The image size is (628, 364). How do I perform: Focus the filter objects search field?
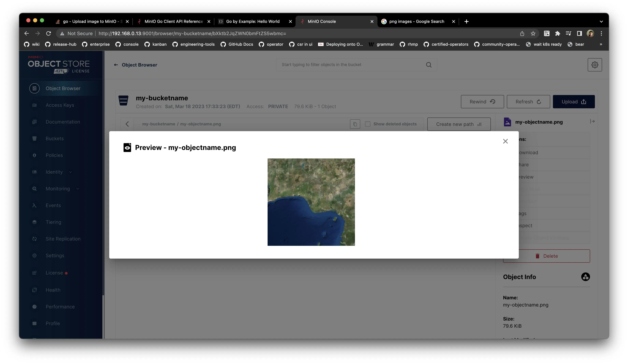[x=349, y=65]
